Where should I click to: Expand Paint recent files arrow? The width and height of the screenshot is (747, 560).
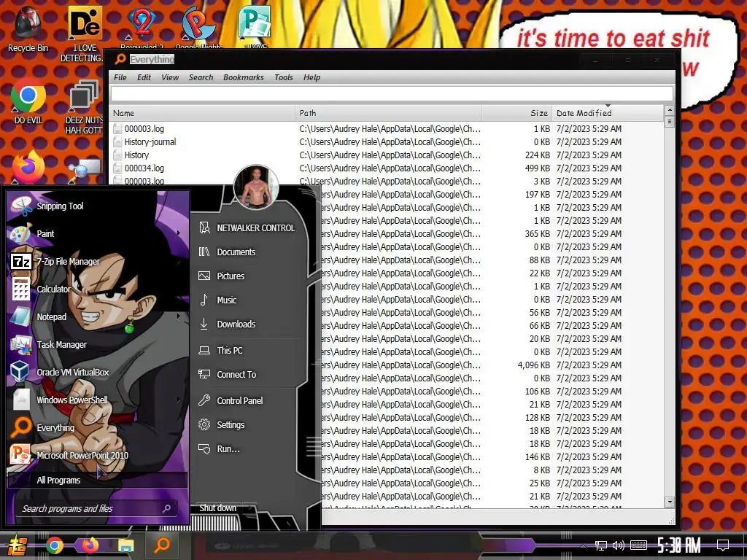pos(178,233)
